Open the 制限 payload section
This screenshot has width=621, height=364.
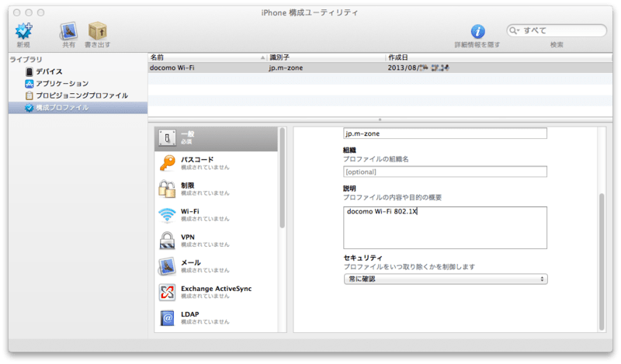(217, 189)
